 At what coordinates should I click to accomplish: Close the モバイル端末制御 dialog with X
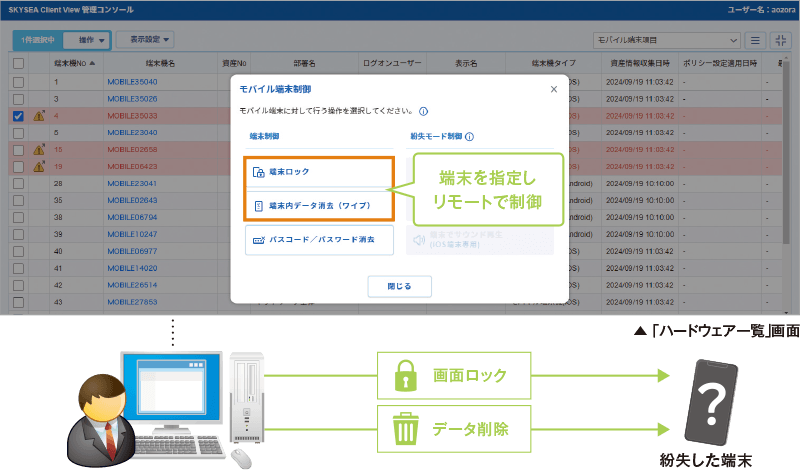554,89
